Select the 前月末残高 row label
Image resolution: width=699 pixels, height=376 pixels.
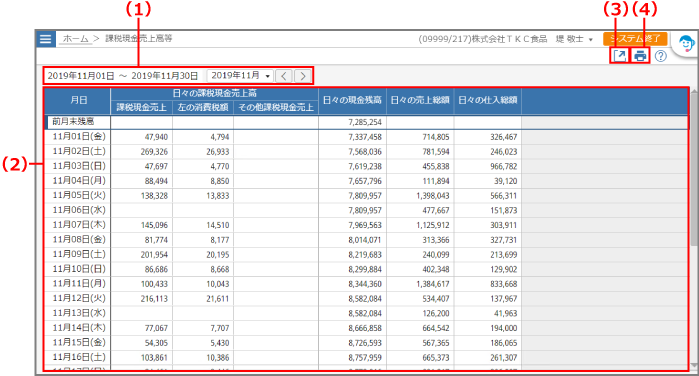(x=74, y=122)
